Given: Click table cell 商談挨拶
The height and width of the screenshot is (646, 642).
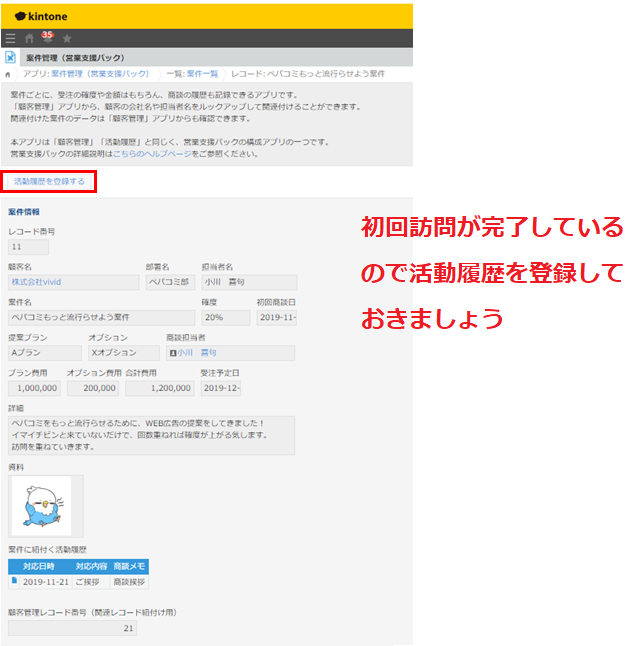Looking at the screenshot, I should pyautogui.click(x=129, y=582).
